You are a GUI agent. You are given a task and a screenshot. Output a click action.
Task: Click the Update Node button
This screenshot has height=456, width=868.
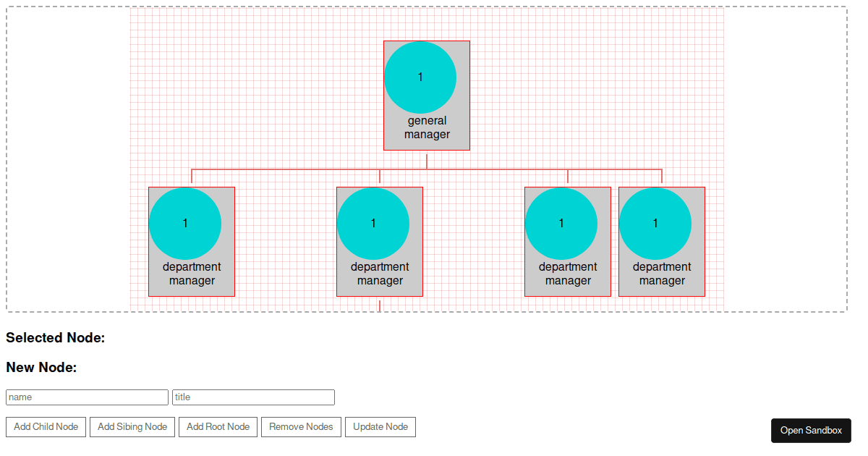380,427
